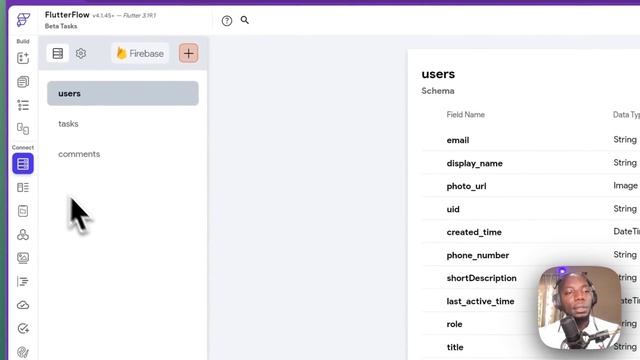Image resolution: width=640 pixels, height=360 pixels.
Task: Click the Firebase button
Action: click(140, 53)
